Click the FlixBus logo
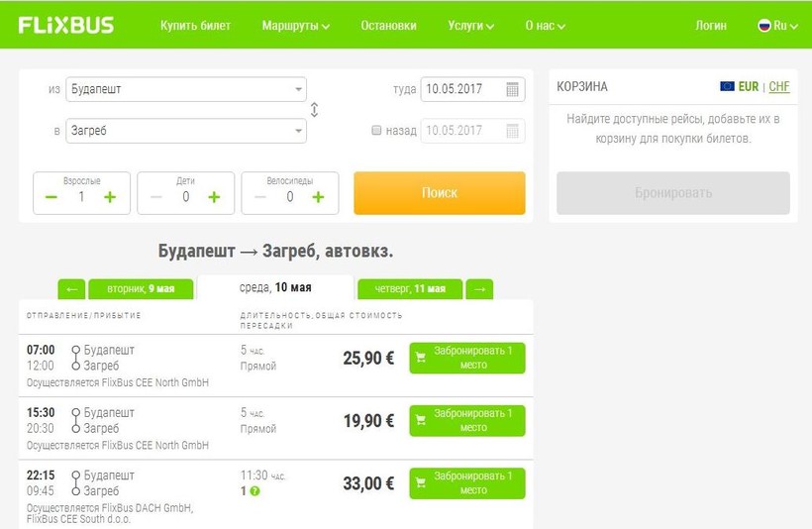The width and height of the screenshot is (812, 529). [65, 25]
